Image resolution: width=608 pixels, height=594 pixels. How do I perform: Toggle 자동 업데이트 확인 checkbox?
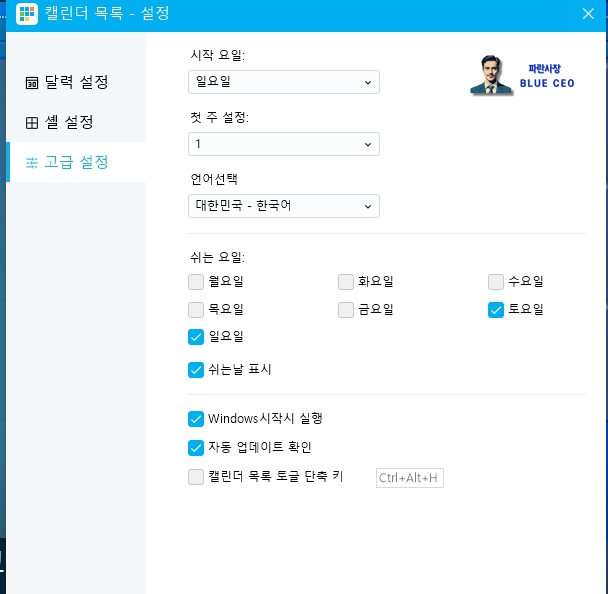[x=196, y=448]
